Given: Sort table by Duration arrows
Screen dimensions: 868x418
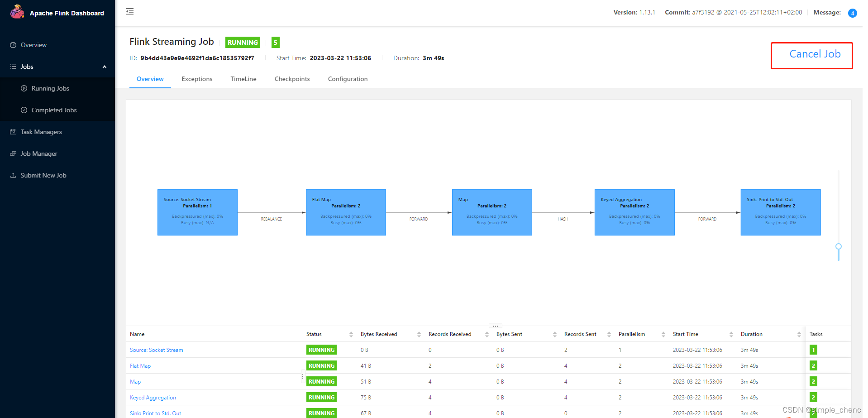Looking at the screenshot, I should (x=799, y=334).
